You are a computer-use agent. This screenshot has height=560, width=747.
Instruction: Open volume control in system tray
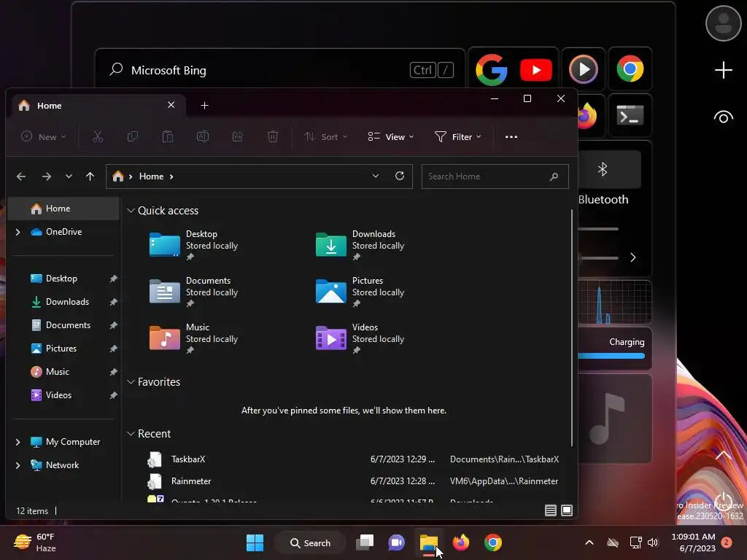pyautogui.click(x=653, y=542)
